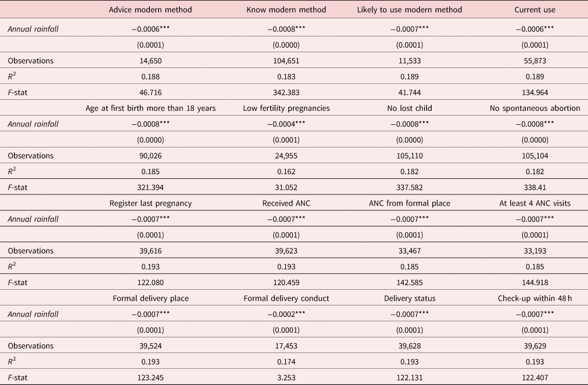Screen dimensions: 588x385
Task: Select the 'Received ANC' column heading
Action: [286, 203]
